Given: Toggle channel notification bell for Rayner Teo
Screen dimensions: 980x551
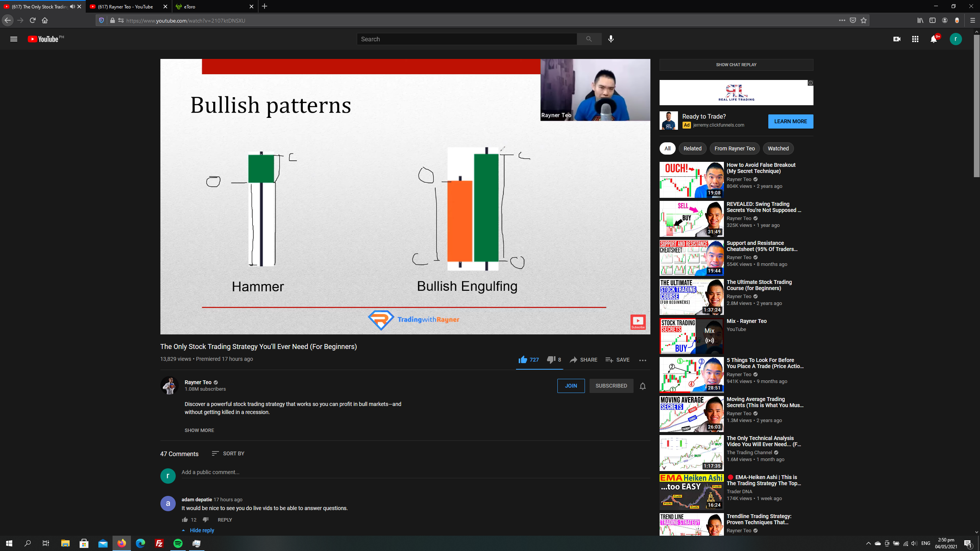Looking at the screenshot, I should click(643, 386).
